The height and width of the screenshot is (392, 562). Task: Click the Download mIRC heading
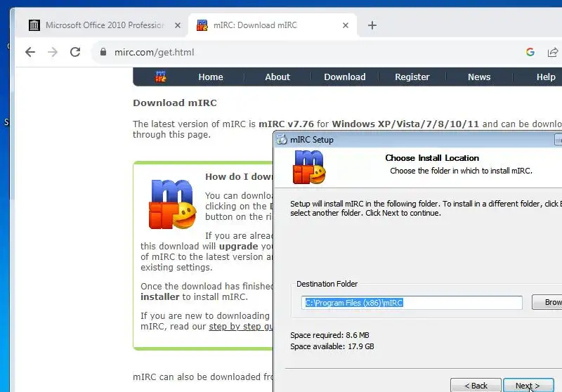coord(175,103)
